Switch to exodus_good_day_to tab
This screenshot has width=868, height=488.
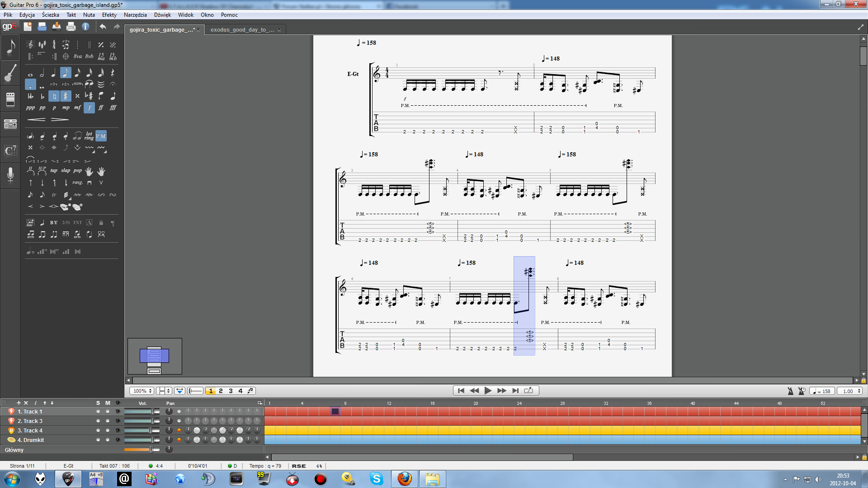click(242, 30)
